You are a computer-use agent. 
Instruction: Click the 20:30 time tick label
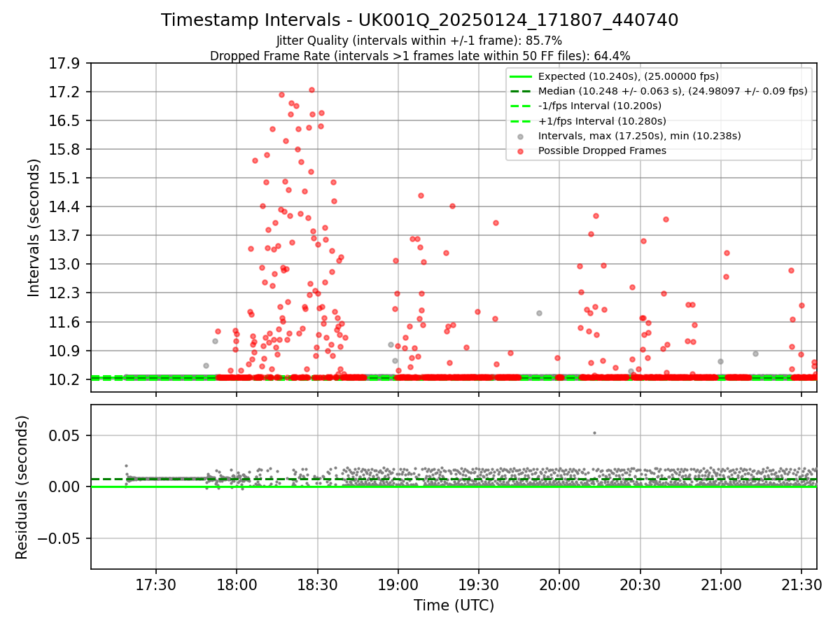pyautogui.click(x=640, y=584)
